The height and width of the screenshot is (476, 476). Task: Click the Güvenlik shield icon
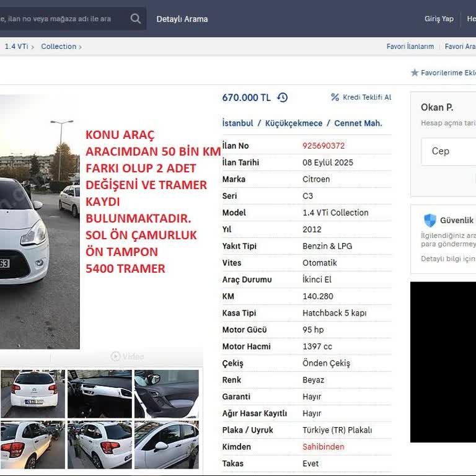coord(430,221)
